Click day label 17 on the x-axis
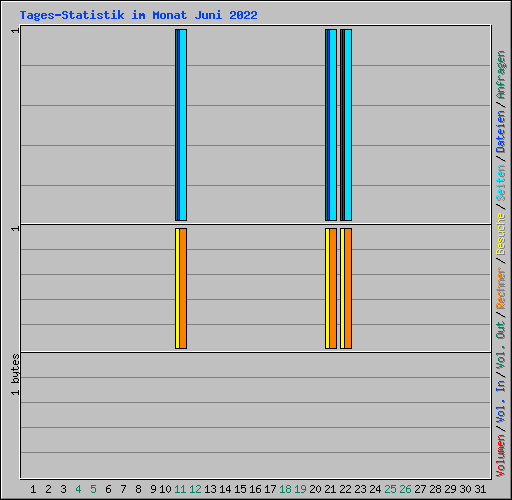 pos(270,489)
